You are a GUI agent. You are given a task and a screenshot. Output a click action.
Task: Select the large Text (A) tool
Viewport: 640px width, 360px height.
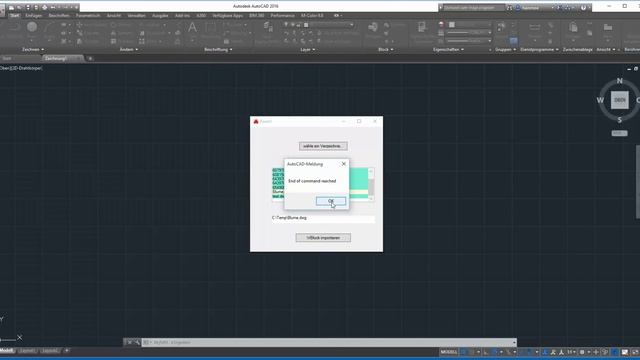tap(192, 28)
